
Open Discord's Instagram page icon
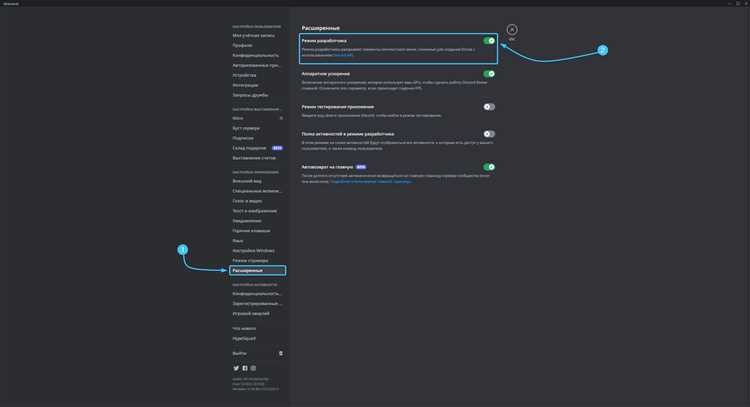click(x=253, y=368)
